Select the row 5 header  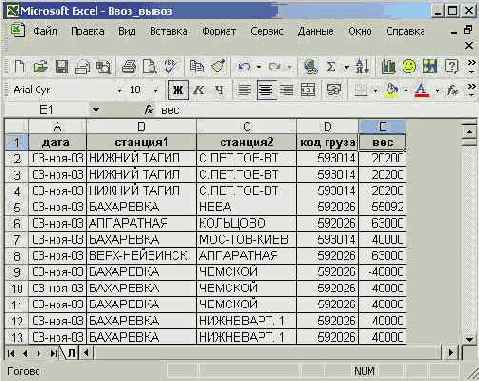(x=17, y=207)
